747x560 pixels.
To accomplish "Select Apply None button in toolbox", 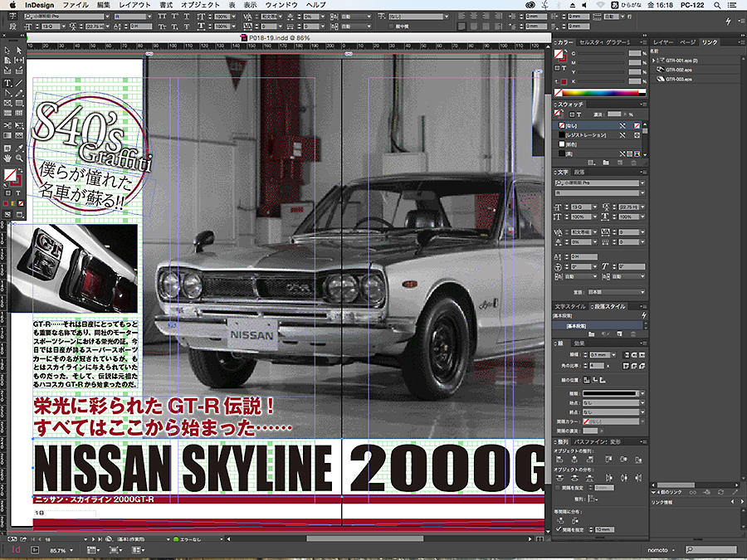I will [x=21, y=204].
